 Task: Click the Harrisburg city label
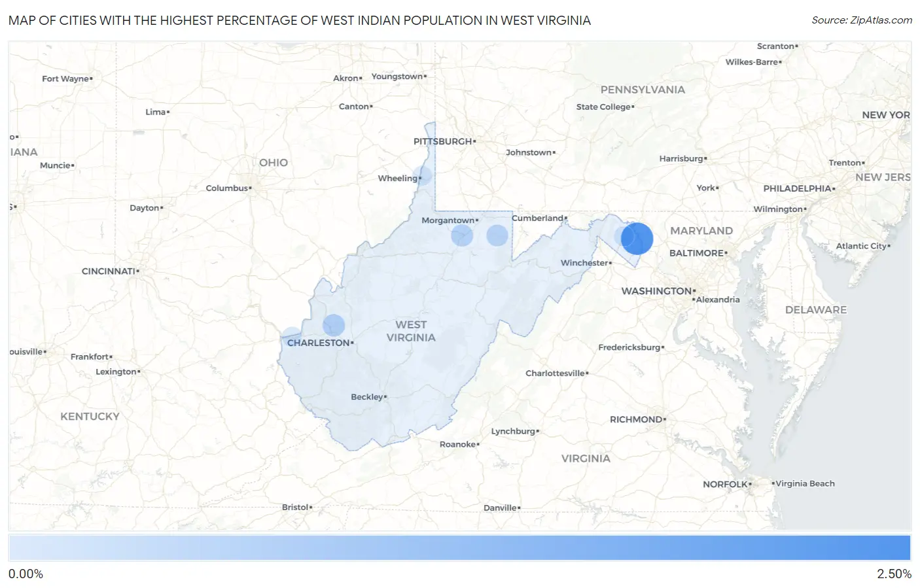point(681,159)
